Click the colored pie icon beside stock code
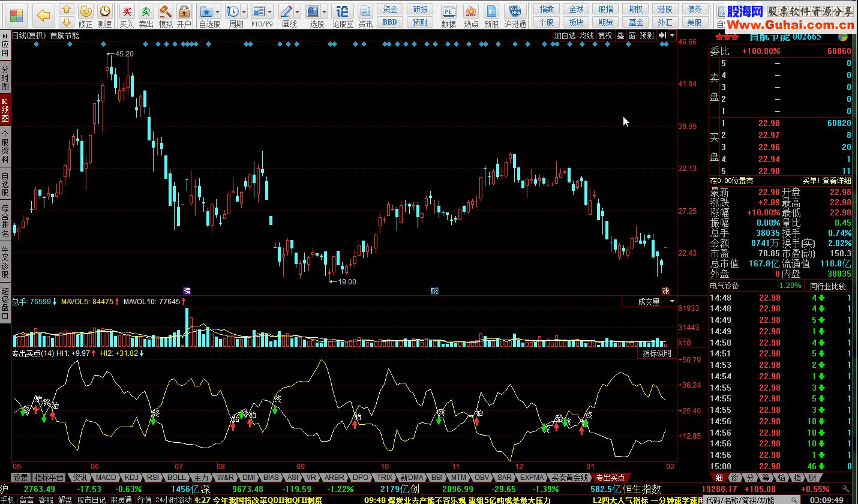The image size is (858, 504). pos(844,36)
